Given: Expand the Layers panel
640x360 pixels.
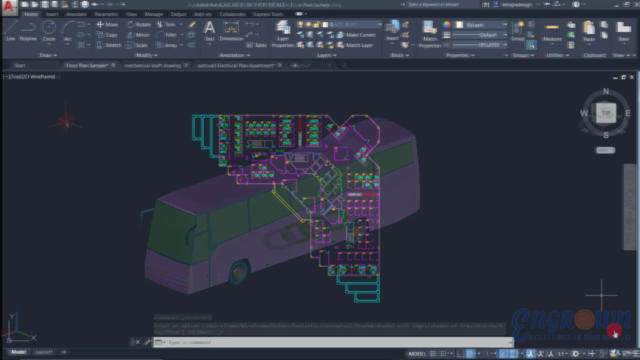Looking at the screenshot, I should [326, 55].
